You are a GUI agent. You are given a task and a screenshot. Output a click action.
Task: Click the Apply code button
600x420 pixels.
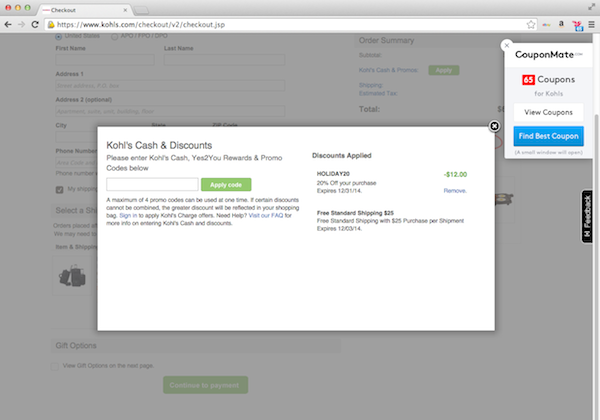click(226, 184)
